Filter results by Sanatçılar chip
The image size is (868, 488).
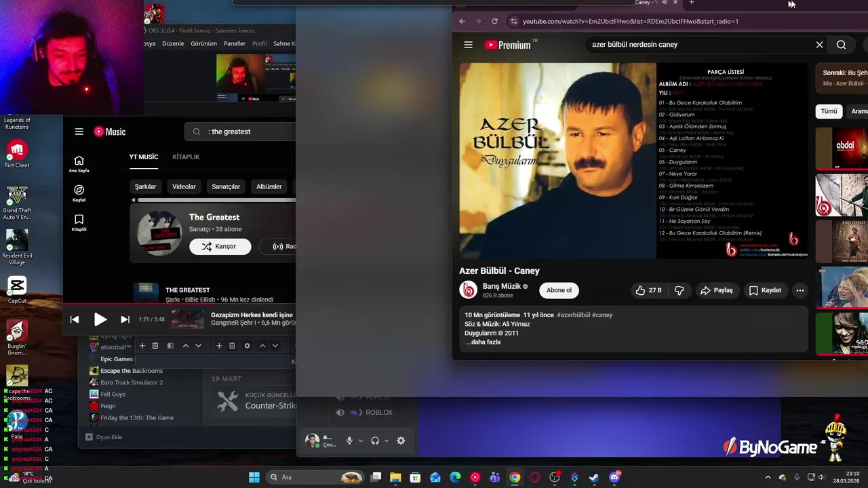pos(226,186)
